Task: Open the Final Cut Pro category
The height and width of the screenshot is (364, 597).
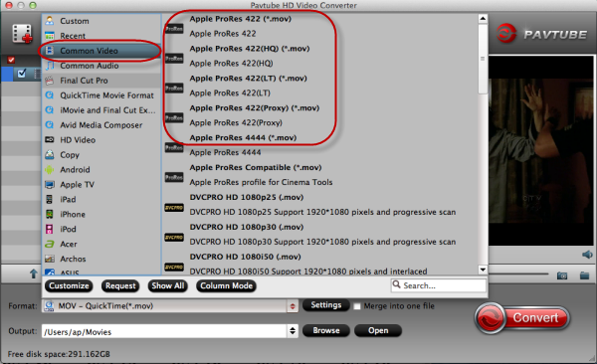Action: [x=101, y=81]
